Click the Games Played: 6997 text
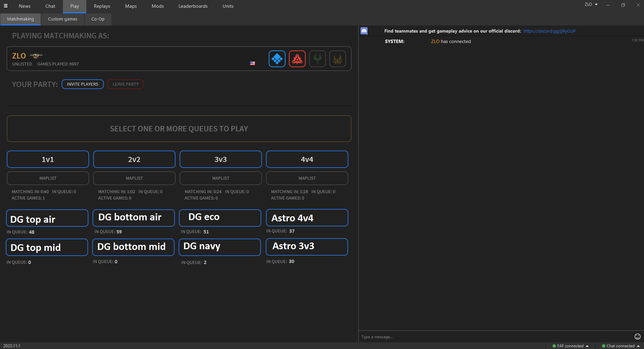Viewport: 644px width, 349px height. 58,64
